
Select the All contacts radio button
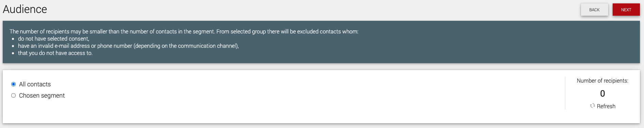tap(13, 84)
